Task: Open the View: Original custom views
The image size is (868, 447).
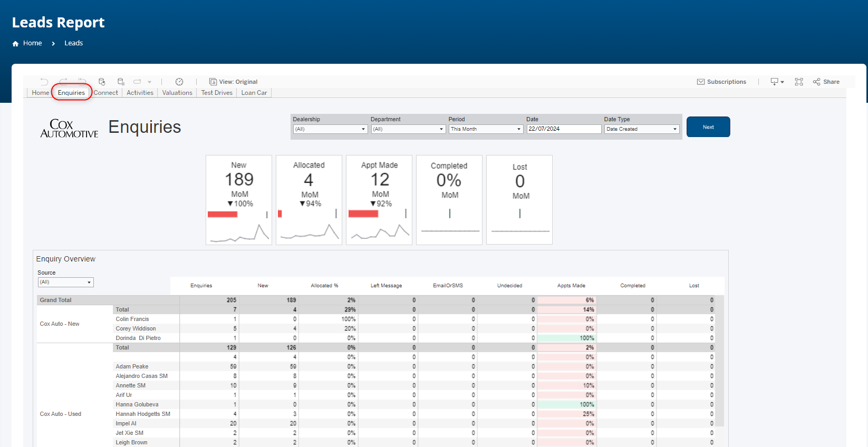Action: point(233,82)
